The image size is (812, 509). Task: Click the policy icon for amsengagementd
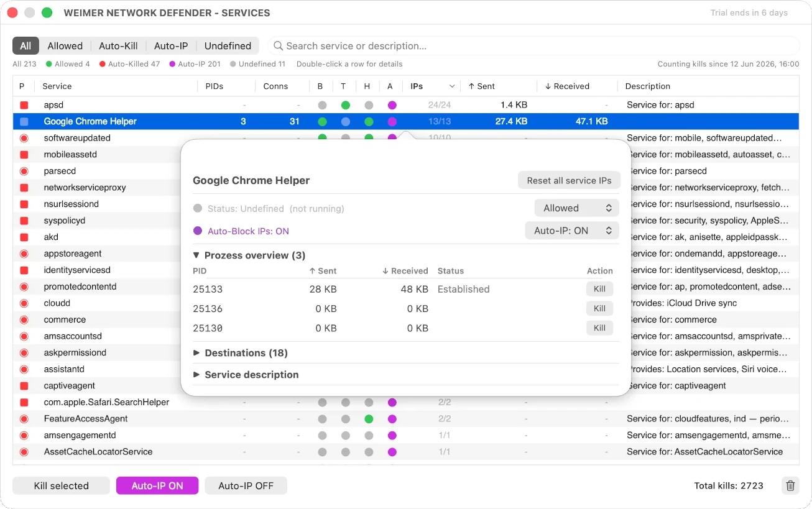24,436
